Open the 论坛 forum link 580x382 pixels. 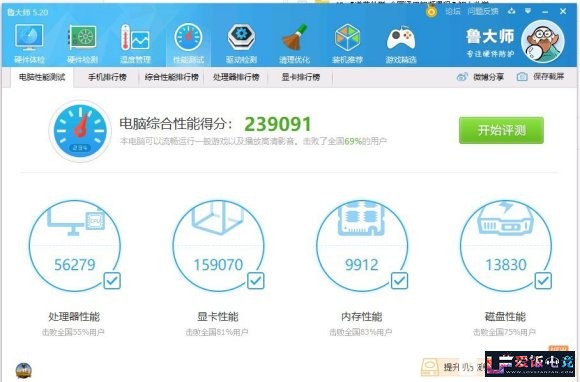click(x=453, y=11)
